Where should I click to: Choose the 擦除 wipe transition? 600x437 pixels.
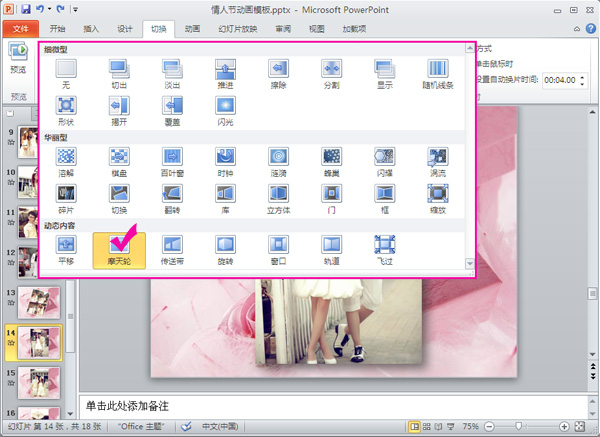point(278,74)
